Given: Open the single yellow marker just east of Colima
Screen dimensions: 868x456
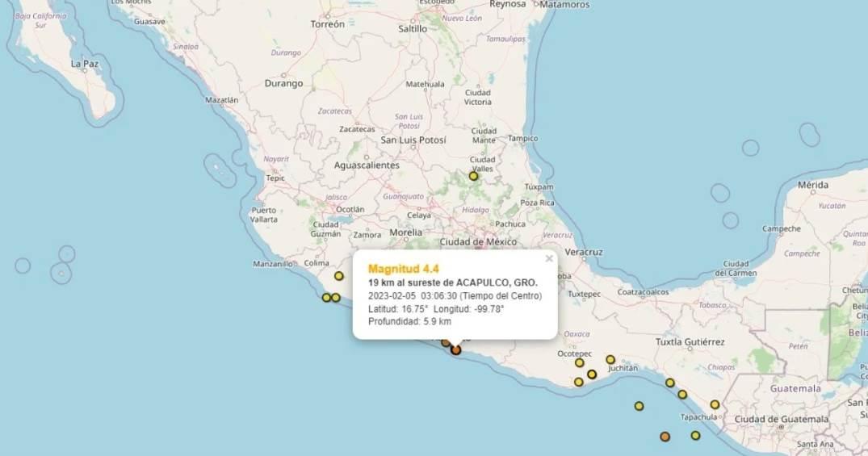Looking at the screenshot, I should coord(339,276).
